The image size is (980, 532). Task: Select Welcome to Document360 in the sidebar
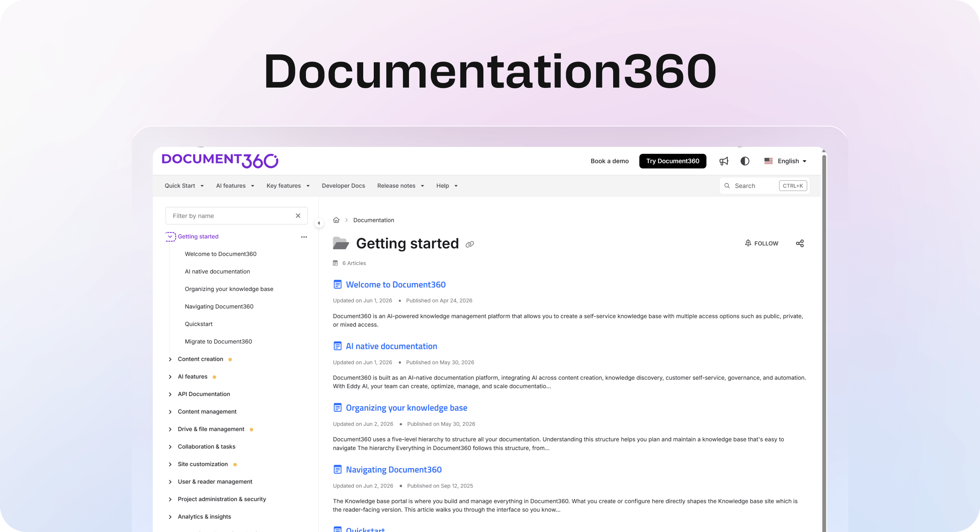(x=220, y=253)
